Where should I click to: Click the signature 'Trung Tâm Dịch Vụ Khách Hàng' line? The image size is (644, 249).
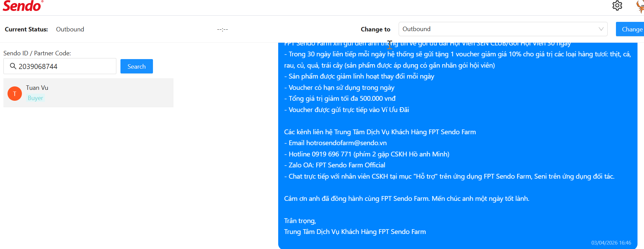355,232
